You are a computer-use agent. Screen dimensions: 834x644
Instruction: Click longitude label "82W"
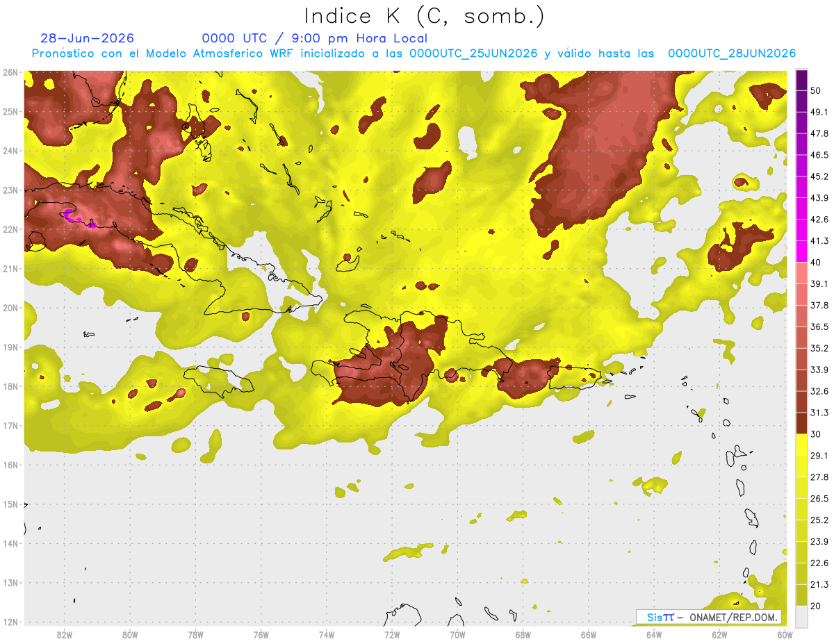pos(65,634)
